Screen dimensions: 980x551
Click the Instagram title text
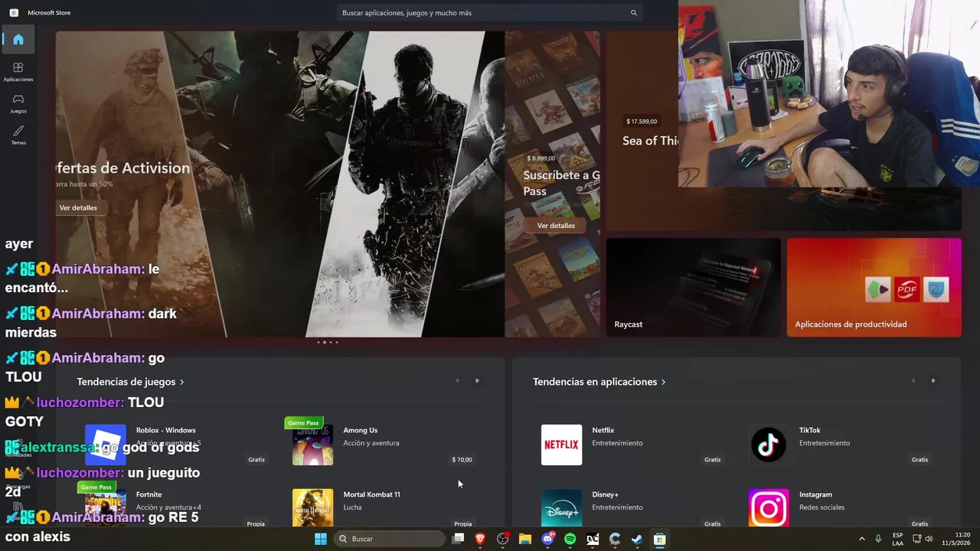pos(815,494)
